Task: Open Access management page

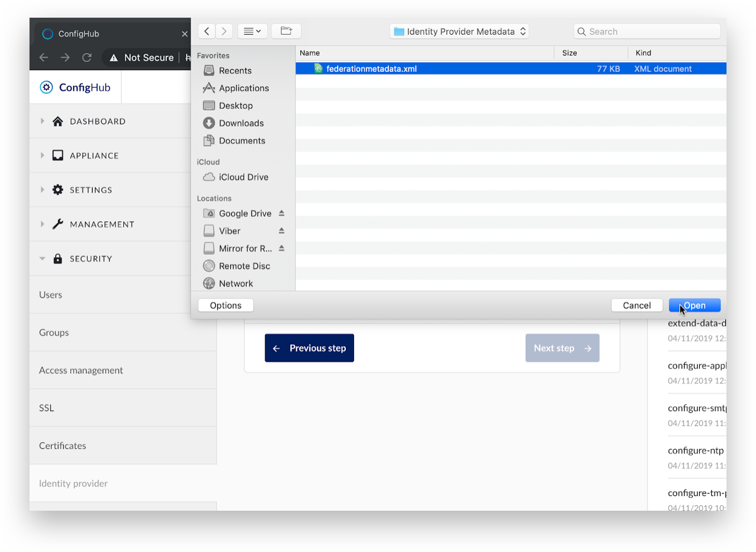Action: point(123,370)
